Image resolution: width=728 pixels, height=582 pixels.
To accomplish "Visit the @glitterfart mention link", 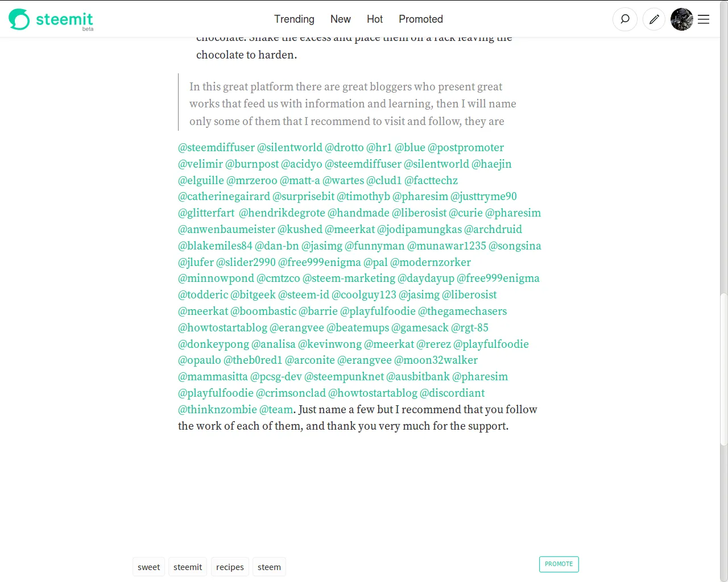I will coord(206,213).
